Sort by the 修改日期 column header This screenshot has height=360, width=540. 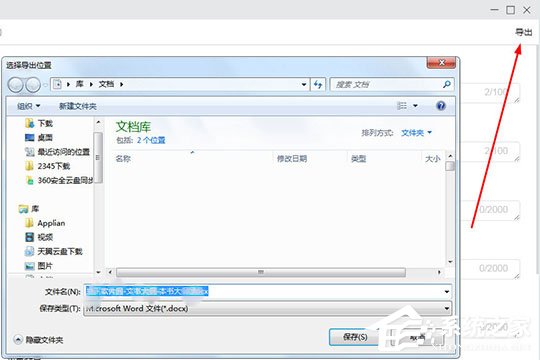pyautogui.click(x=292, y=159)
